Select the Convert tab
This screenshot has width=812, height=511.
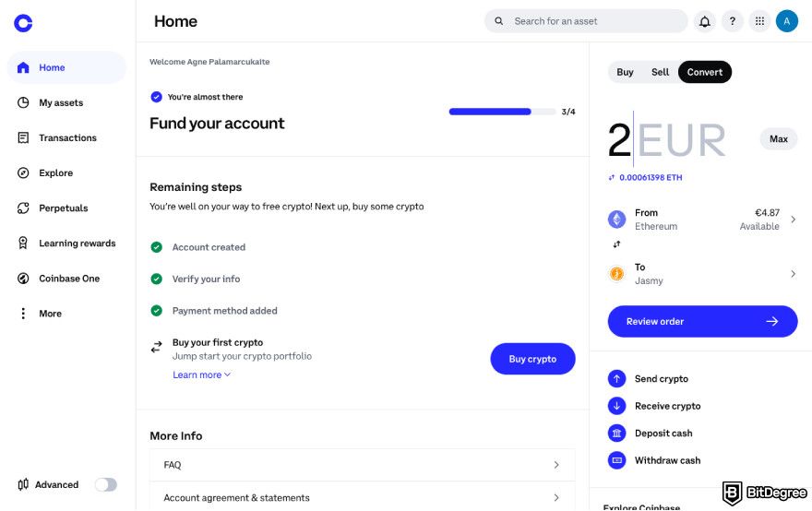pyautogui.click(x=705, y=72)
